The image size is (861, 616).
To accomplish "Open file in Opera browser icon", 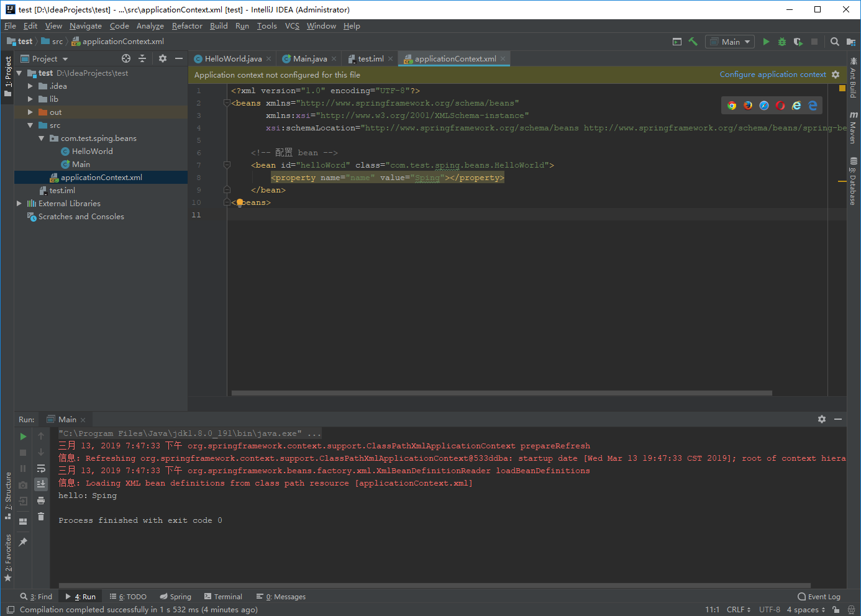I will (x=780, y=106).
